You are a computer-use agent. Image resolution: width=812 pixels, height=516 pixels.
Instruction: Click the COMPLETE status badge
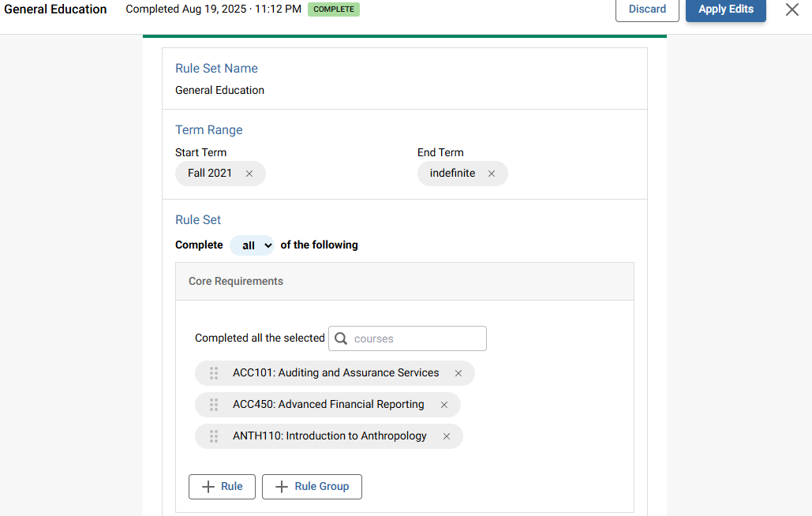[x=333, y=9]
